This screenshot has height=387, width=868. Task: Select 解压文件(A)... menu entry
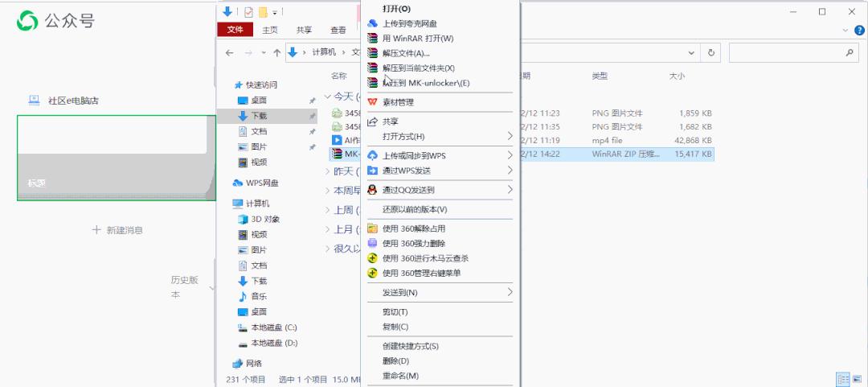[x=407, y=53]
